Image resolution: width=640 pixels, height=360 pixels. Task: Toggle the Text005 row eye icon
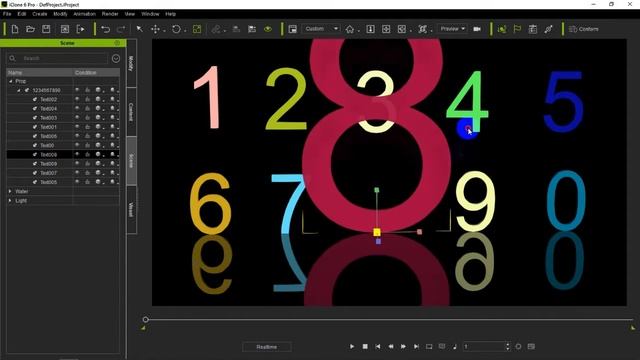[77, 182]
